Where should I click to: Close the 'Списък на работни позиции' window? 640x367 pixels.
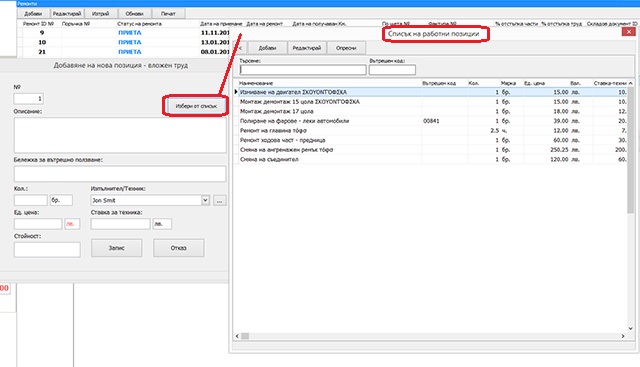pyautogui.click(x=629, y=31)
